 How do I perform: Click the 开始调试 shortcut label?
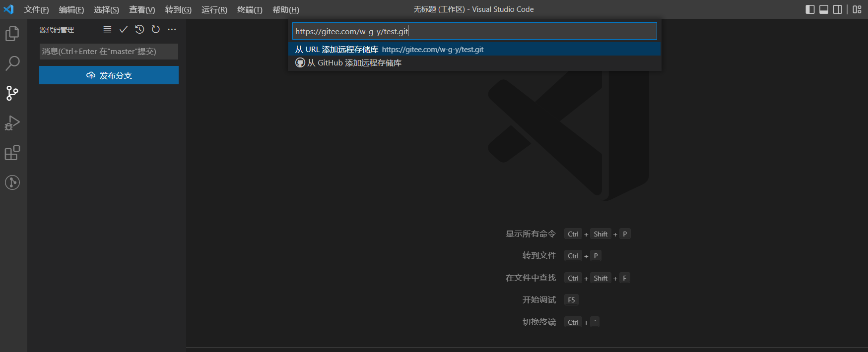point(539,300)
